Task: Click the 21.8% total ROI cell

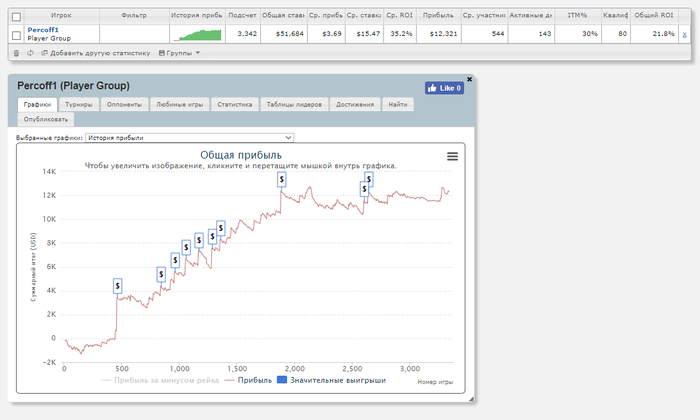Action: coord(654,34)
